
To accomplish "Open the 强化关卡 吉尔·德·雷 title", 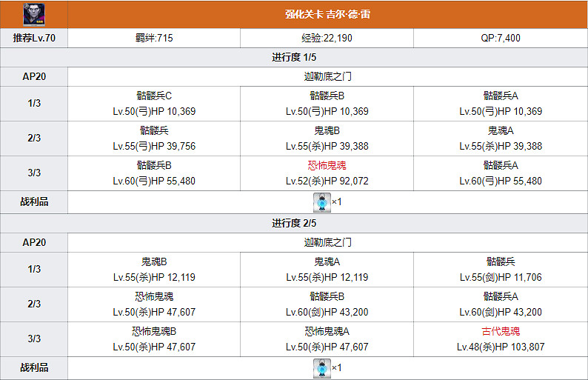I will point(327,16).
